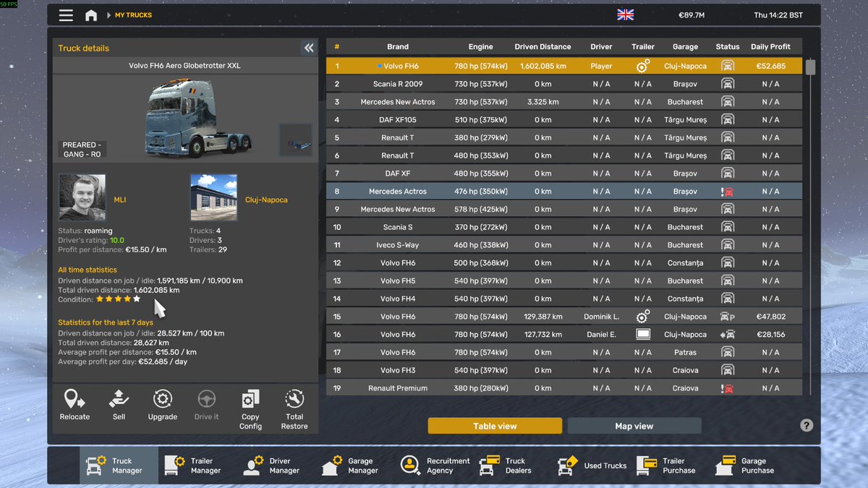Click the trailer icon for Daniel E.
This screenshot has height=488, width=868.
pos(642,335)
